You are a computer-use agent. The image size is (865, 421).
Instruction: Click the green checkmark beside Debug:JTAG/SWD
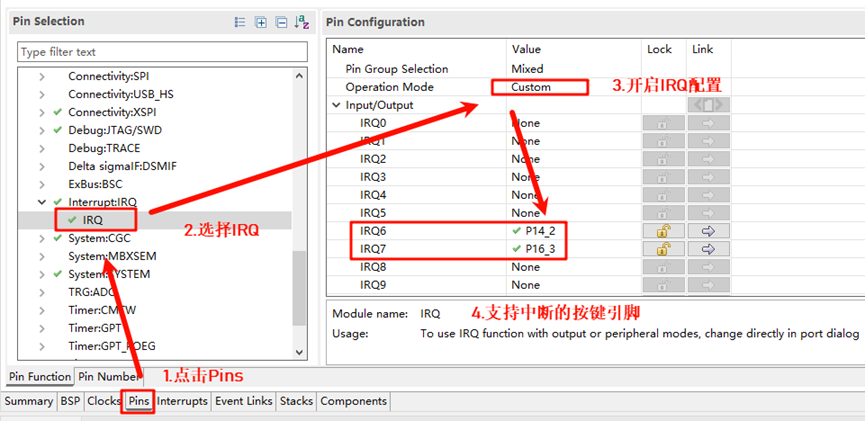[57, 130]
